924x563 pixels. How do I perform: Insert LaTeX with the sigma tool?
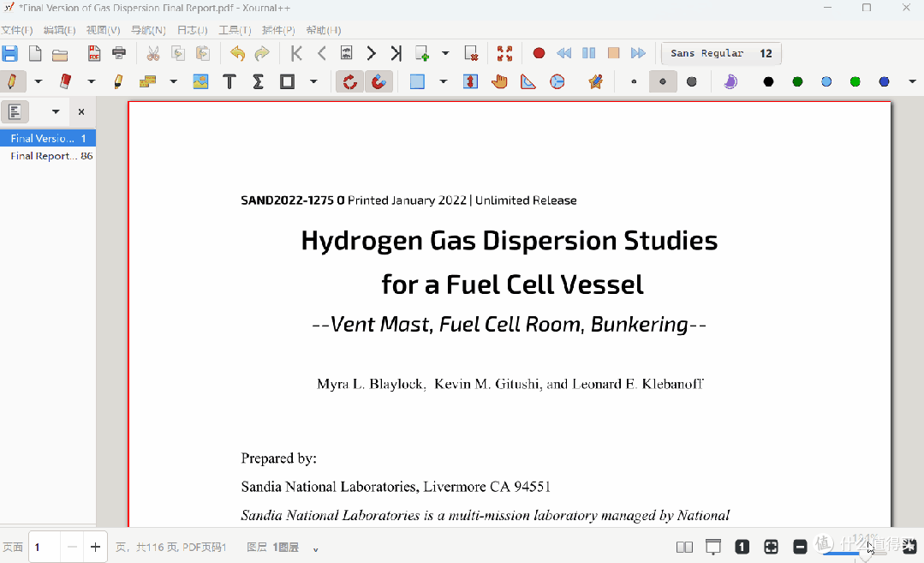click(x=258, y=81)
